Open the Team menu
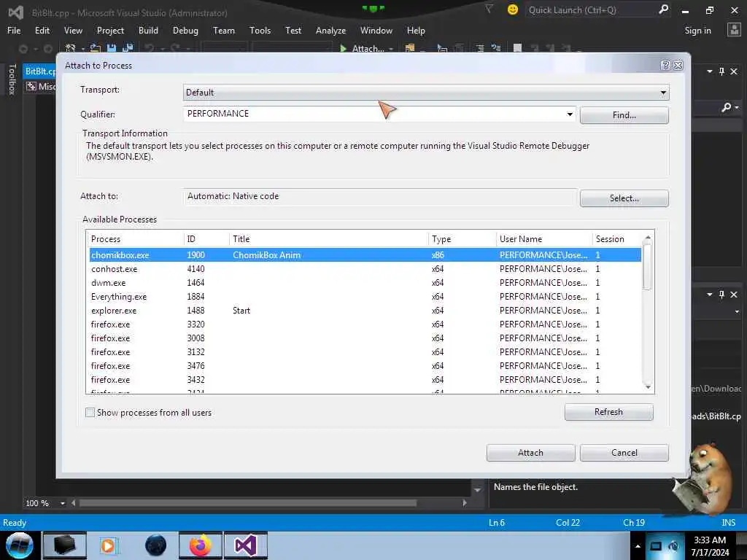 223,31
